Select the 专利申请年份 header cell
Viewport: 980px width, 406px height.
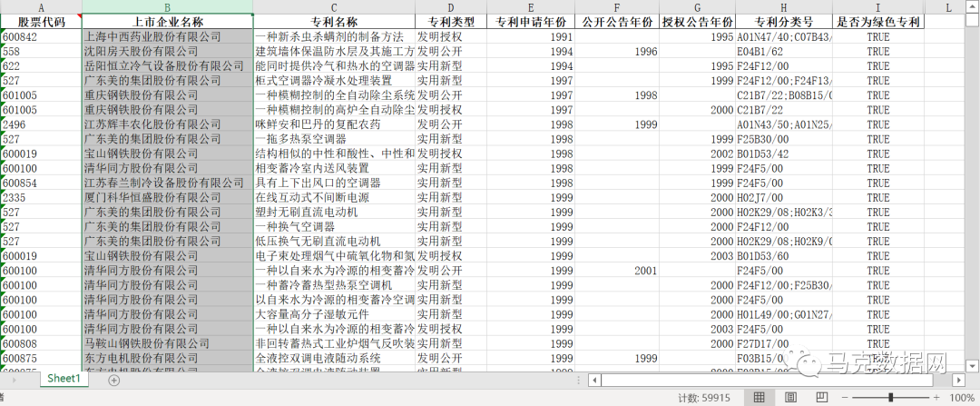click(x=531, y=22)
